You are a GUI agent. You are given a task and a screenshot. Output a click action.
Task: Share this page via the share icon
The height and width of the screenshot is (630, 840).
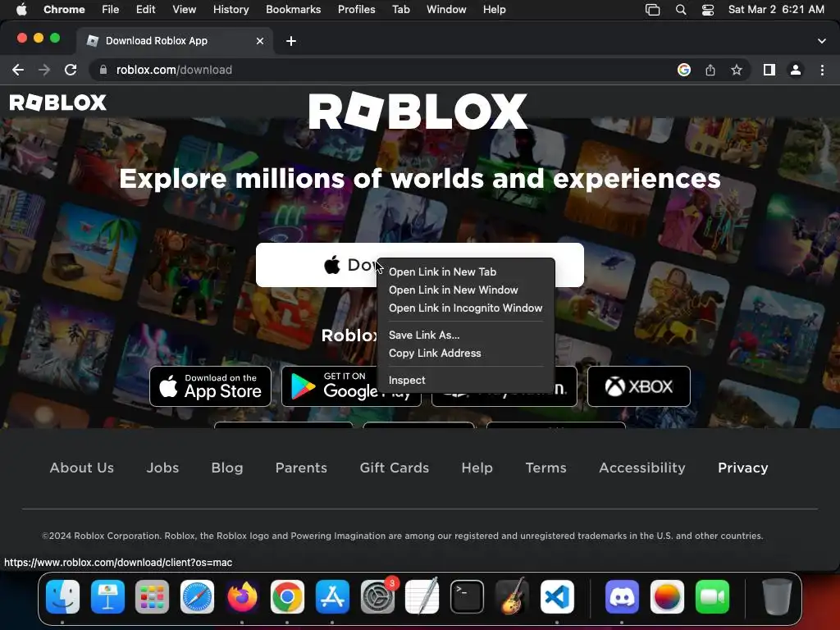click(x=710, y=70)
